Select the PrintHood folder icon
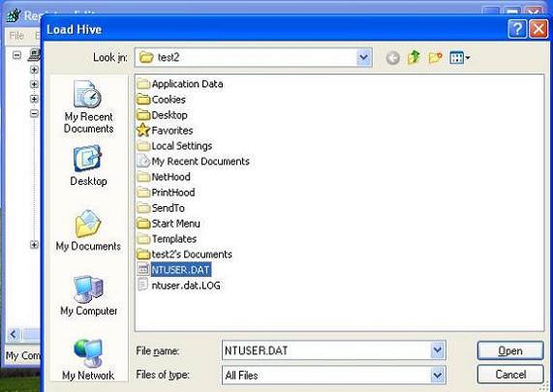Screen dimensions: 553x392 click(x=143, y=192)
